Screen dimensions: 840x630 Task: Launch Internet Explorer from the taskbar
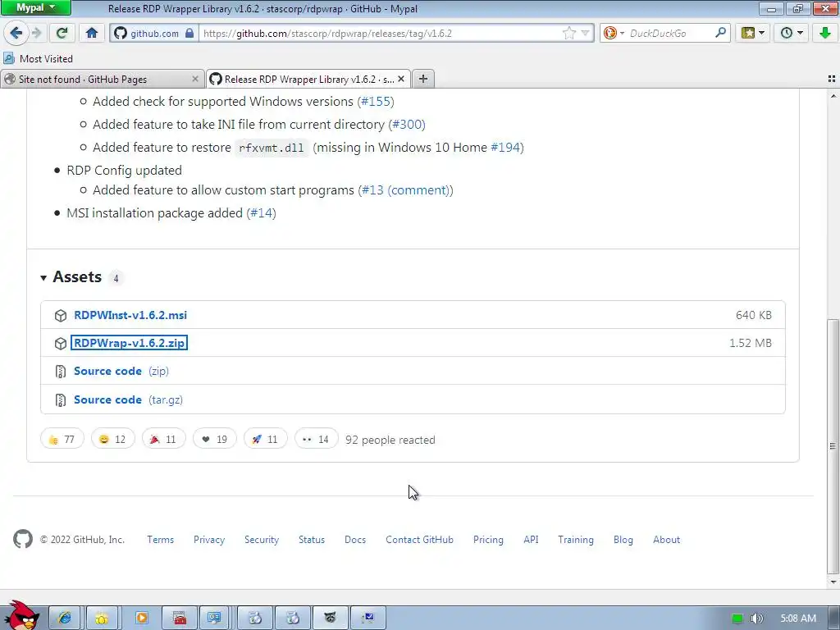[65, 619]
